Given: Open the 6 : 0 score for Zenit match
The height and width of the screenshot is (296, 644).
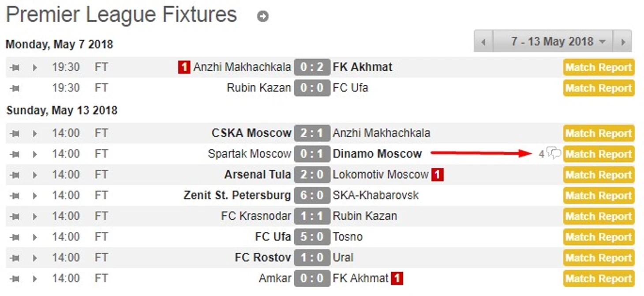Looking at the screenshot, I should [x=312, y=195].
